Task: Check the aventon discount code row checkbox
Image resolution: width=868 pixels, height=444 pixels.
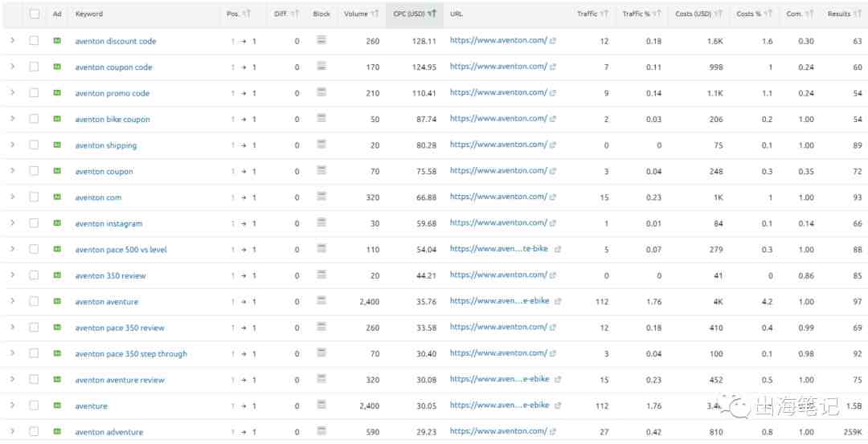Action: coord(35,40)
